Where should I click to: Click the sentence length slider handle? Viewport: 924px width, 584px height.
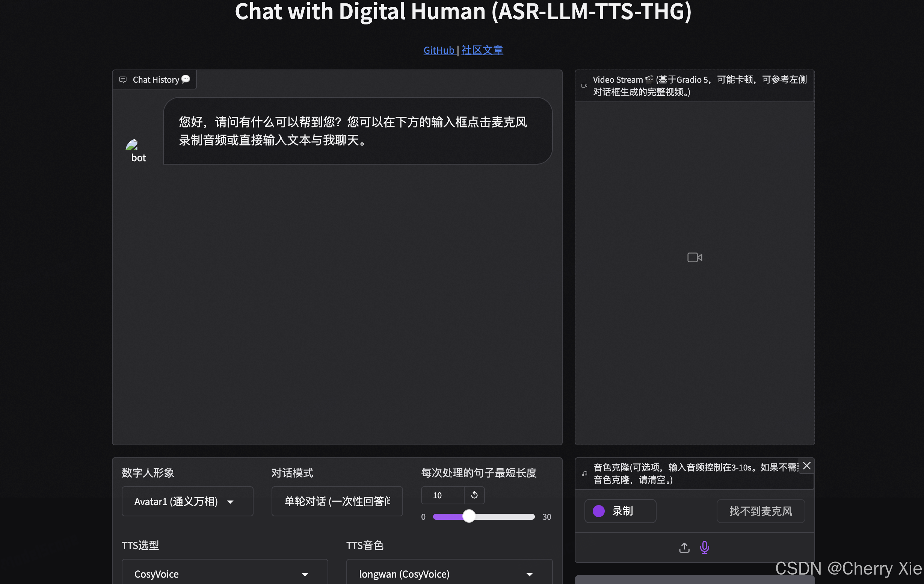469,516
